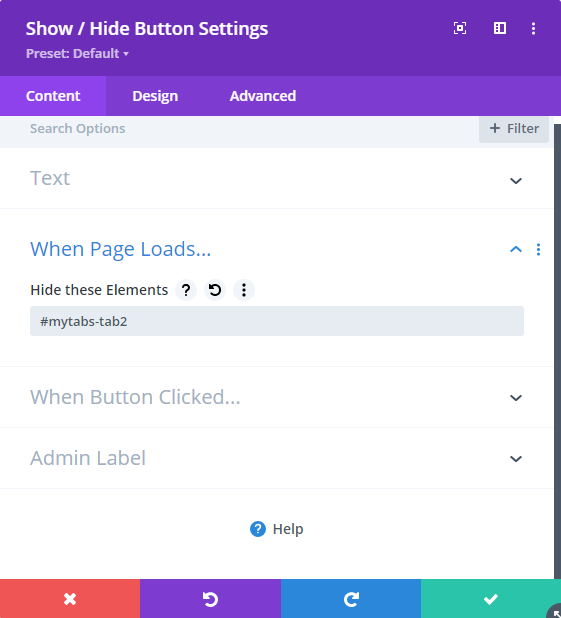561x618 pixels.
Task: Reset the Hide these Elements field
Action: pyautogui.click(x=215, y=290)
